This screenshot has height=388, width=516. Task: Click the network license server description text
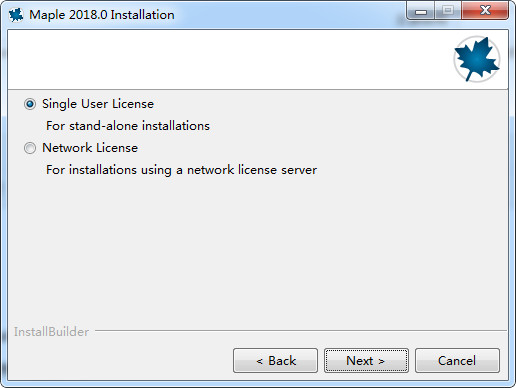pos(181,170)
